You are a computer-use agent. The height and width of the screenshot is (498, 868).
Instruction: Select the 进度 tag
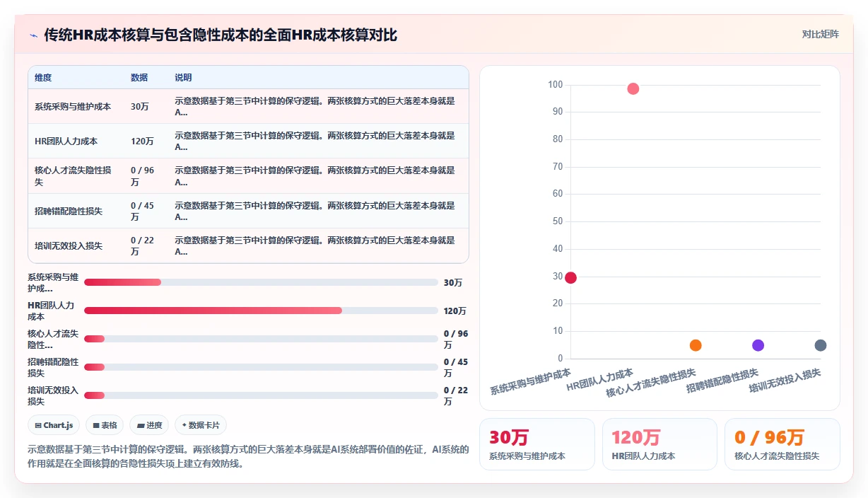coord(149,425)
